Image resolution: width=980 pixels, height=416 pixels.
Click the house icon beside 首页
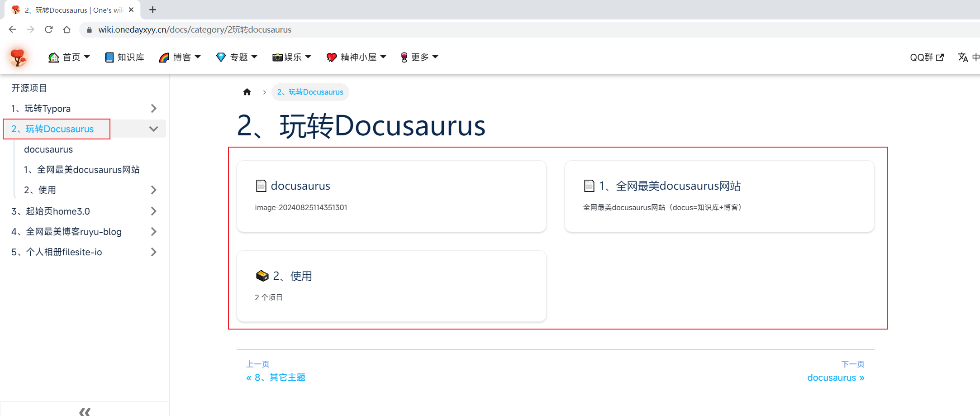[x=54, y=57]
